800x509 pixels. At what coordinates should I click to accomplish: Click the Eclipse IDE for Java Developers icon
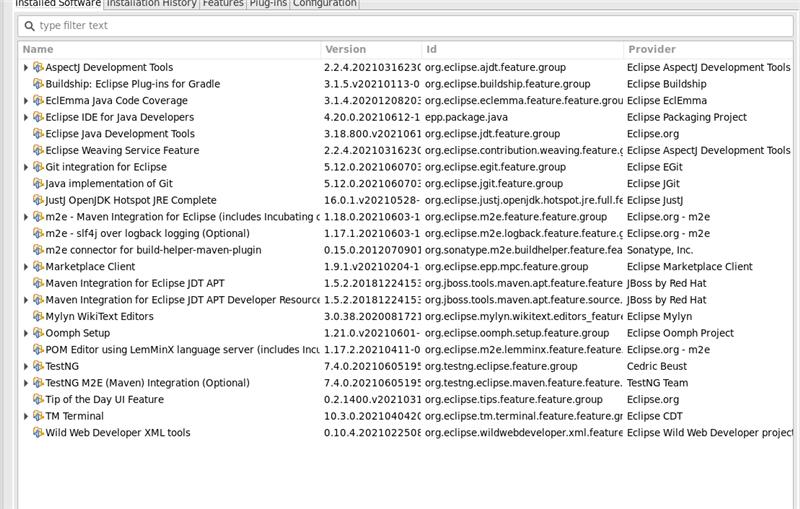point(38,117)
